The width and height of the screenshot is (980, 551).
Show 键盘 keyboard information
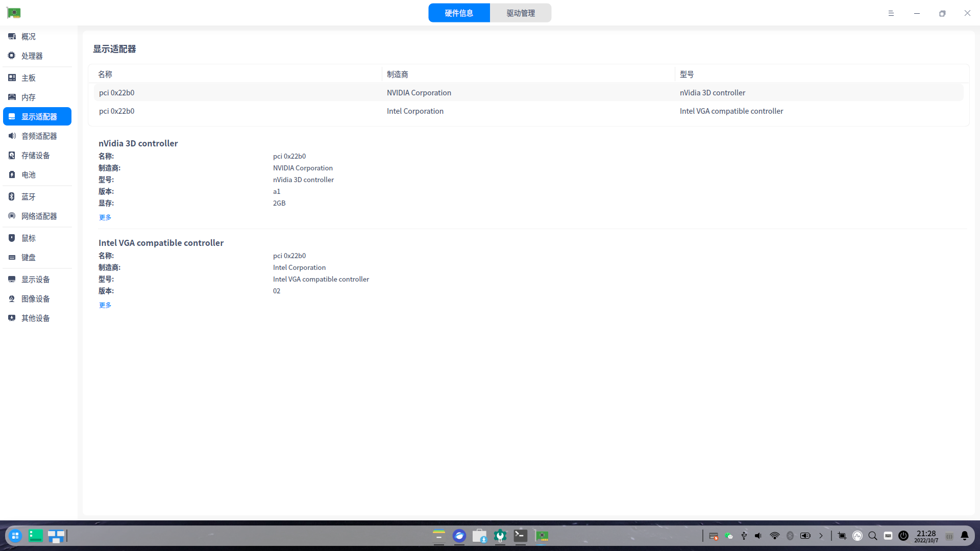tap(37, 258)
